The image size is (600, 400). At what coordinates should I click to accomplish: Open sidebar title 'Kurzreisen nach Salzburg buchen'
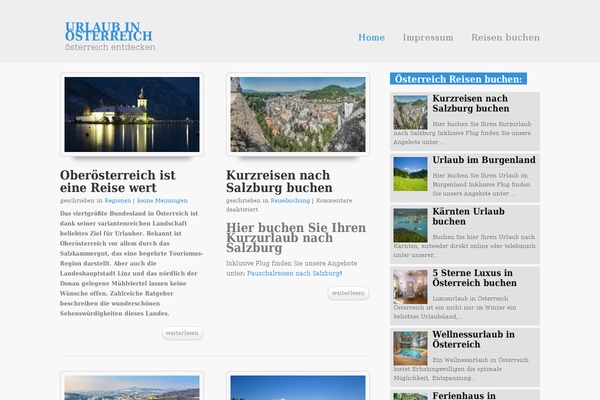[x=471, y=103]
